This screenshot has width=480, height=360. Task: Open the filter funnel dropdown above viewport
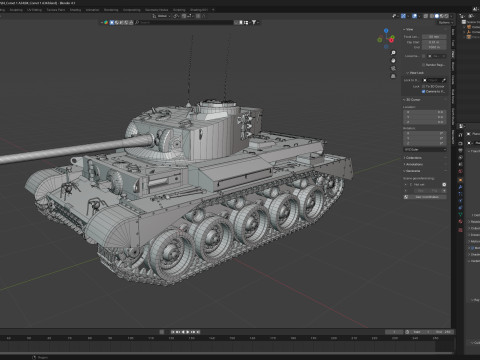coord(255,22)
